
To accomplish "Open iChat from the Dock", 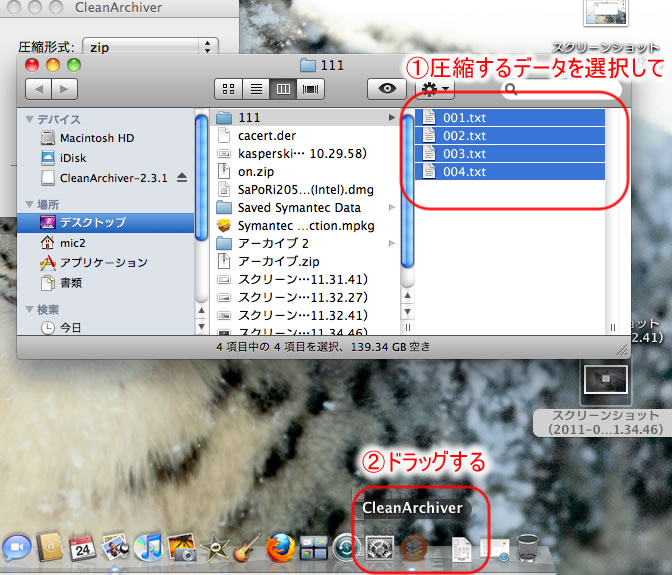I will pos(17,548).
